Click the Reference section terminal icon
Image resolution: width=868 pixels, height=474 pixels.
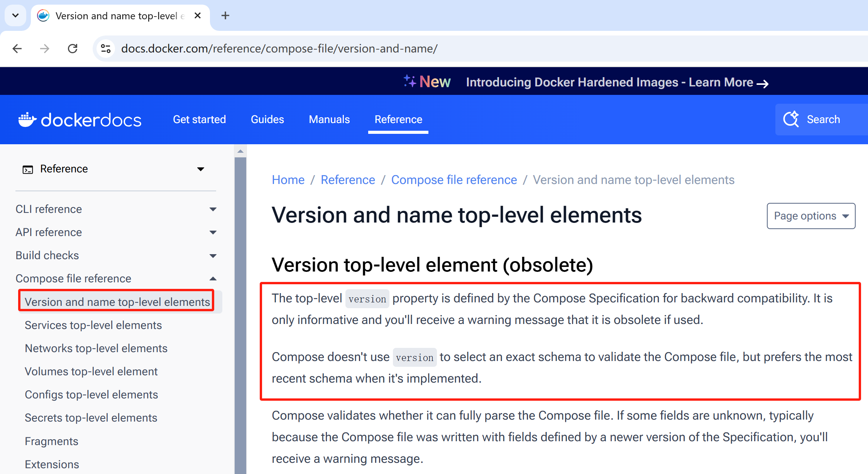pos(28,169)
